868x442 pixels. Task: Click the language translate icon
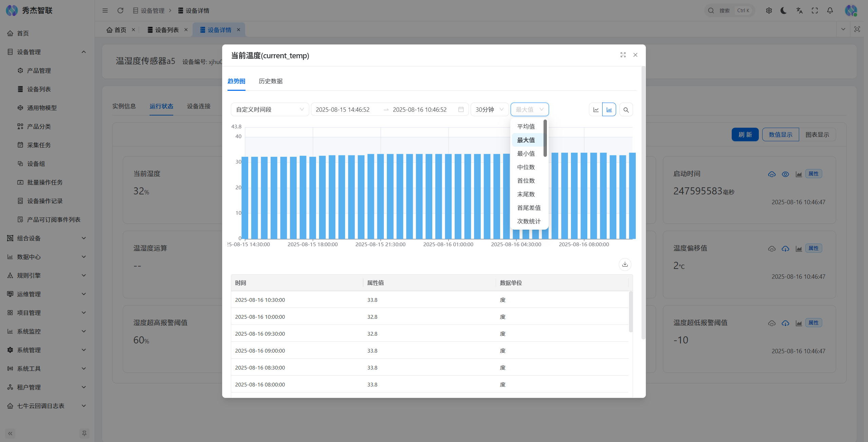[799, 10]
